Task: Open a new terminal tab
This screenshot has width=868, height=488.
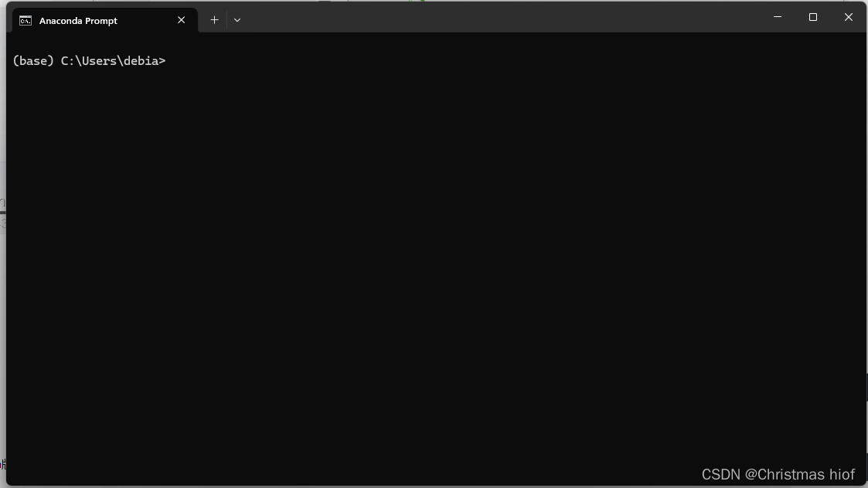Action: pyautogui.click(x=214, y=20)
